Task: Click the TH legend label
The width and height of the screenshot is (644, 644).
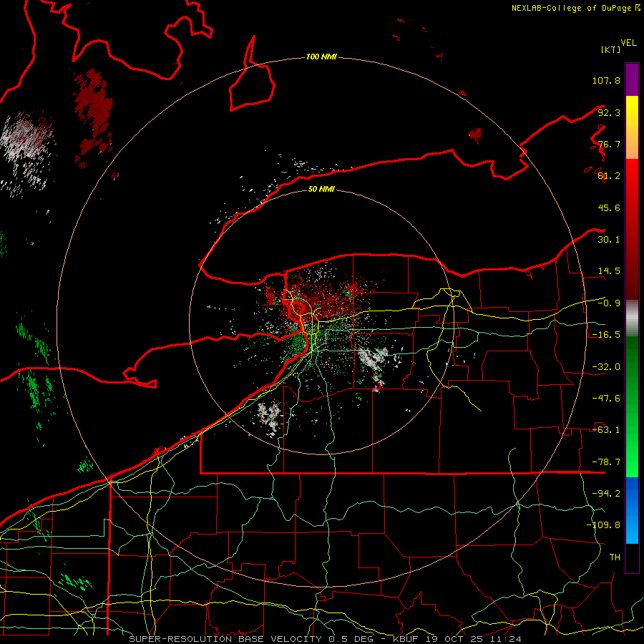Action: click(x=615, y=557)
